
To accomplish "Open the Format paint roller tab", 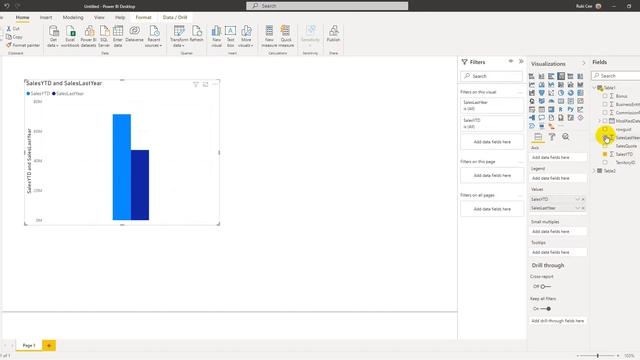I will coord(552,137).
